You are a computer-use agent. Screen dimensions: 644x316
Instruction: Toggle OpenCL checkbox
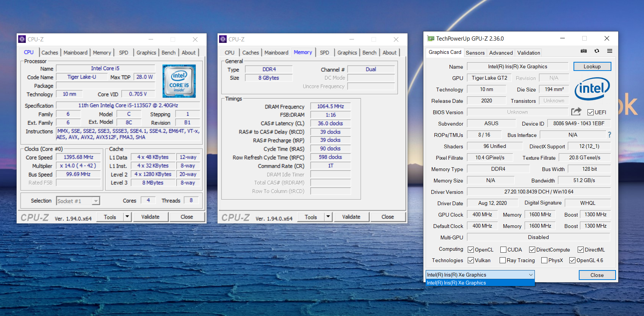(x=471, y=250)
